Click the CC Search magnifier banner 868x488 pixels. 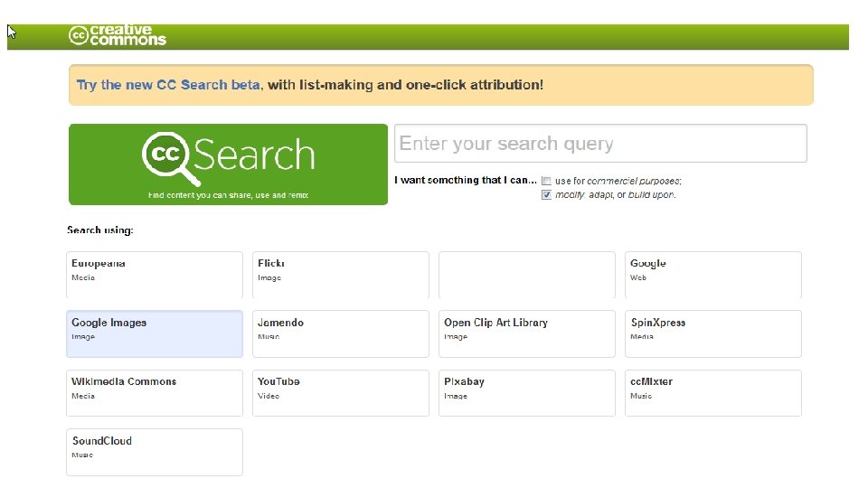coord(228,164)
